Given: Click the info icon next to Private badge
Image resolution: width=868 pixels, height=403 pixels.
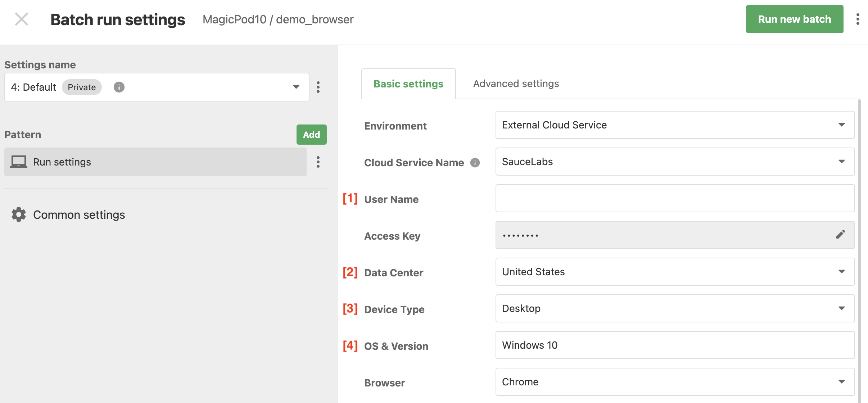Looking at the screenshot, I should (119, 87).
